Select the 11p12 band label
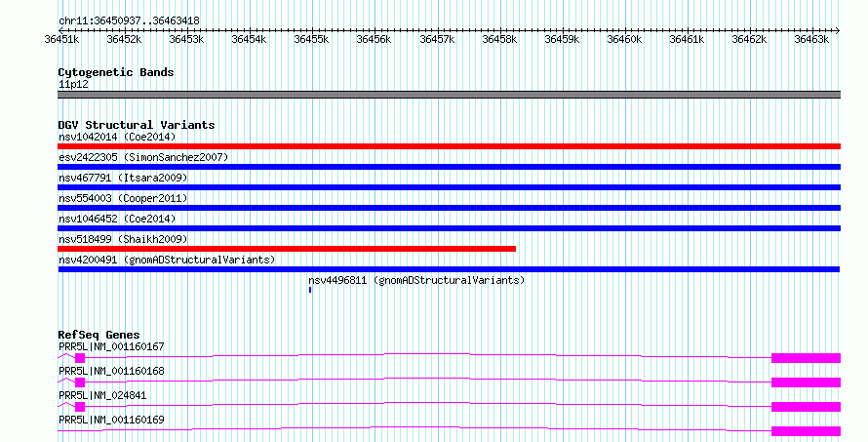Screen dimensions: 868x442 click(73, 84)
